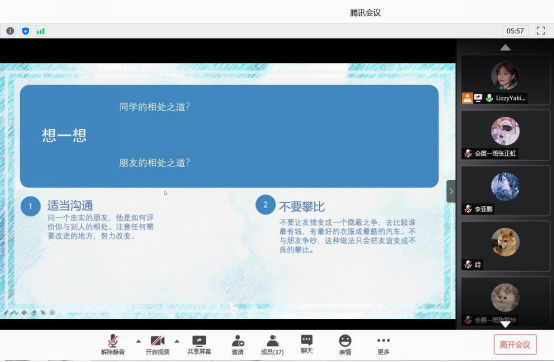Enter fullscreen mode with top-right icon

541,31
